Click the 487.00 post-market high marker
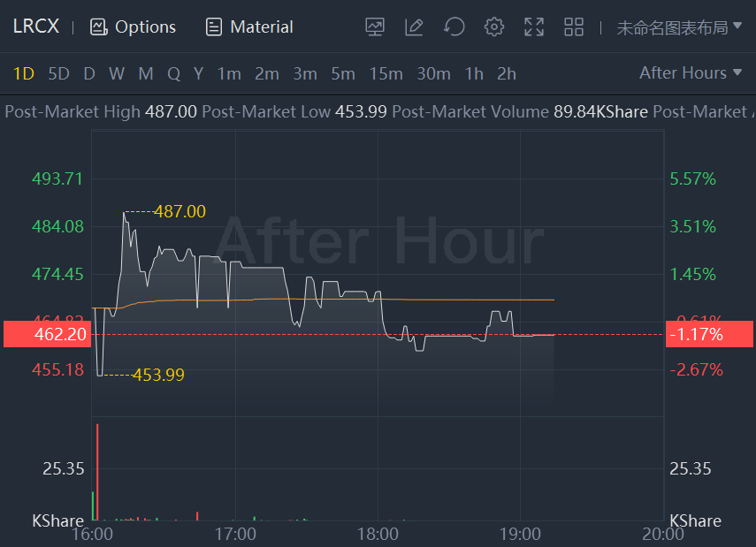Image resolution: width=756 pixels, height=547 pixels. (x=179, y=211)
